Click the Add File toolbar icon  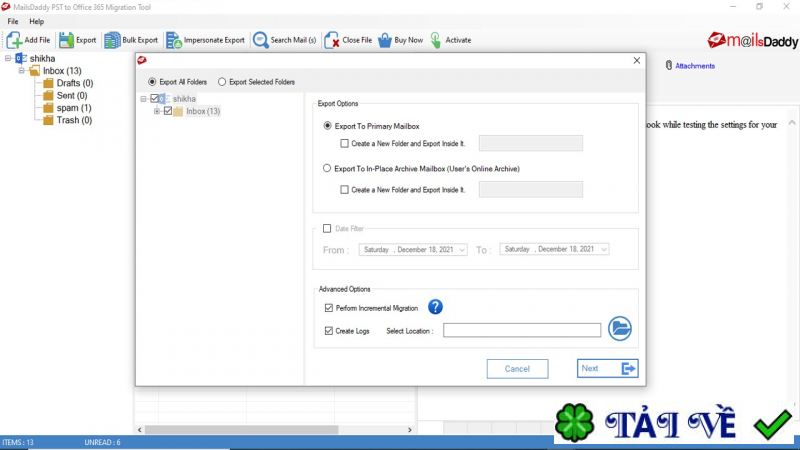(x=14, y=40)
